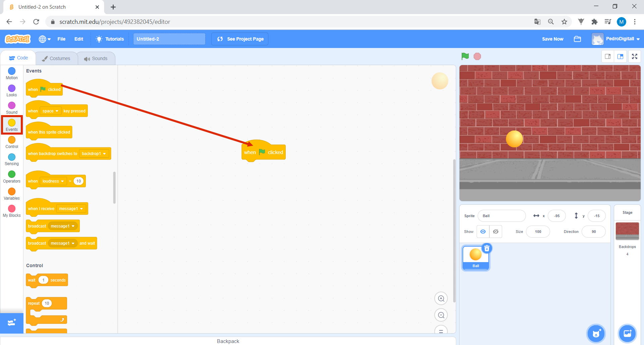
Task: Open the PedroDigitall account menu
Action: [x=616, y=39]
